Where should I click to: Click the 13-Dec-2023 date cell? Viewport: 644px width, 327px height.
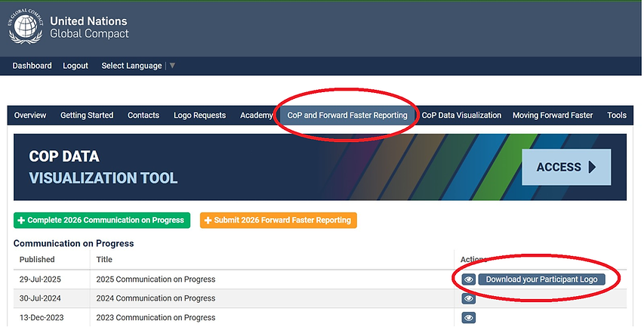(42, 317)
